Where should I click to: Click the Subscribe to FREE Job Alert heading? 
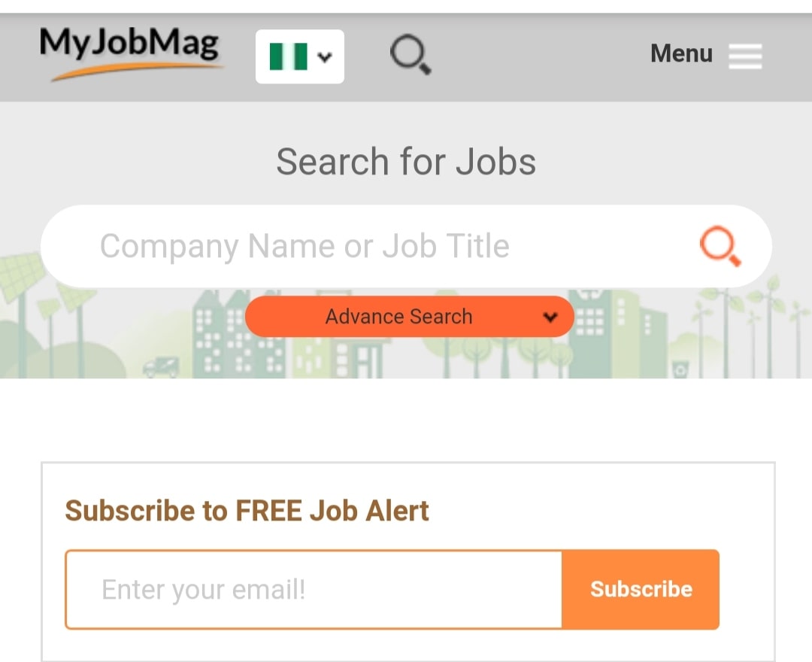pyautogui.click(x=248, y=510)
